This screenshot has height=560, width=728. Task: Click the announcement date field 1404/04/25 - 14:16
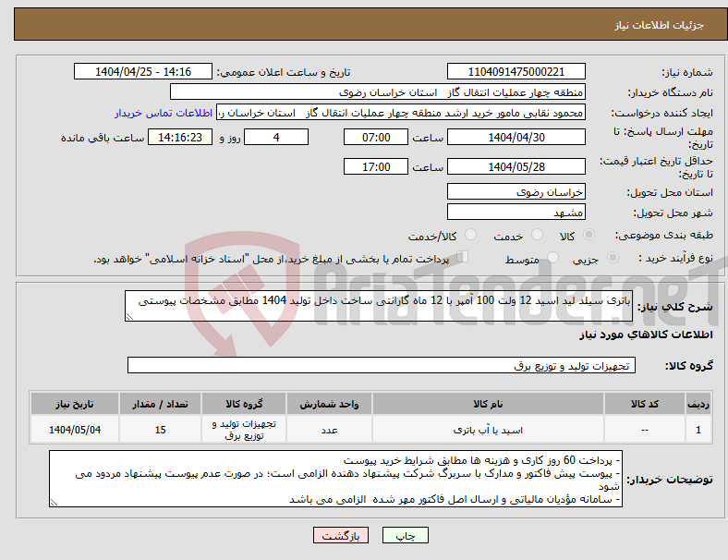coord(143,72)
